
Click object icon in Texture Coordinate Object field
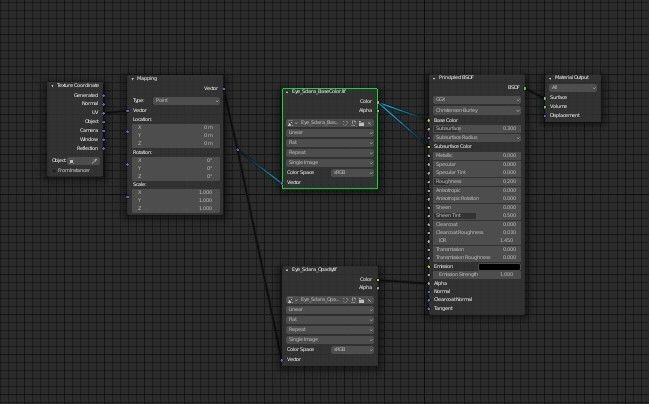pos(72,161)
